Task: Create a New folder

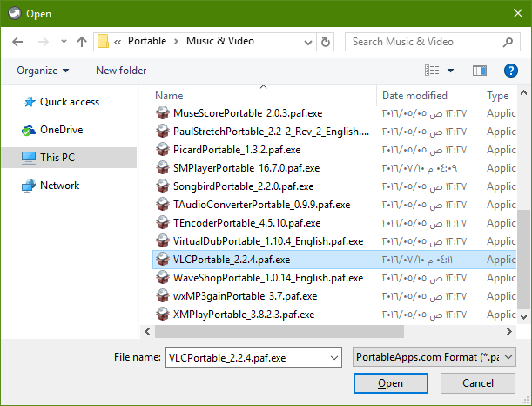Action: 121,71
